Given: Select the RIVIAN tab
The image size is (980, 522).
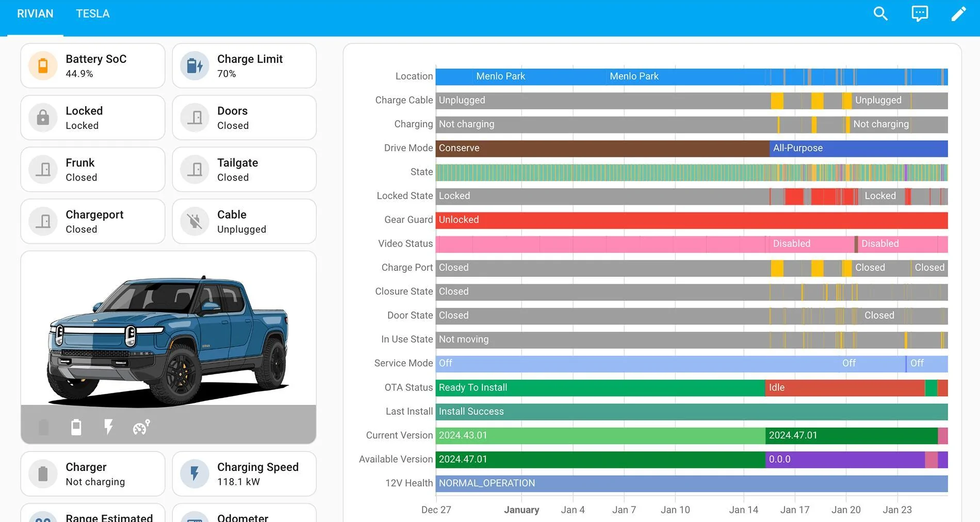Looking at the screenshot, I should tap(35, 14).
